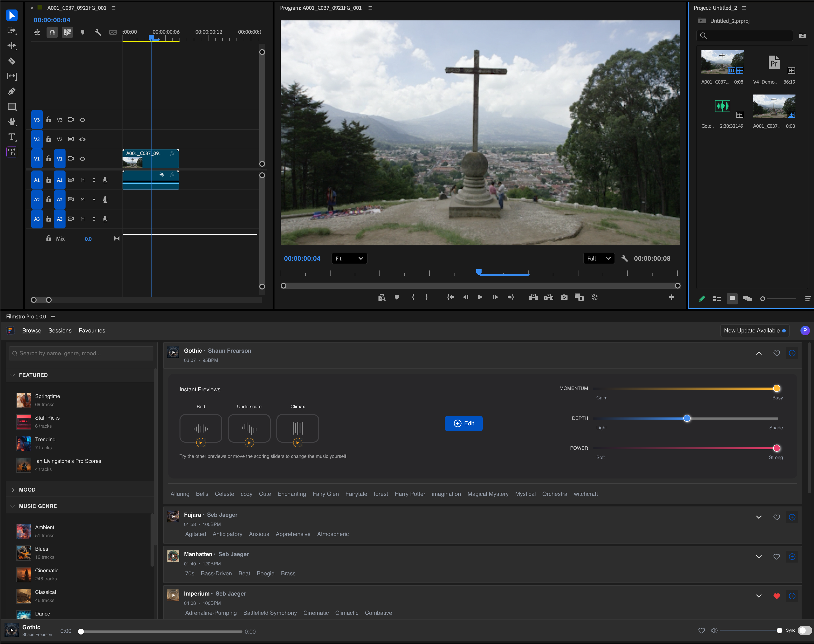Open Project panel menu

(x=744, y=8)
